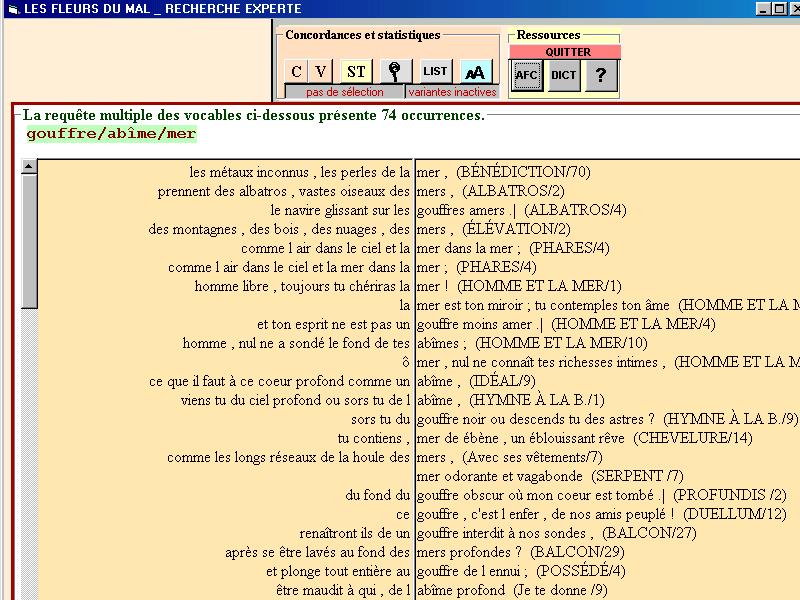The image size is (800, 600).
Task: Minimize the Les Fleurs du Mal window
Action: coord(763,8)
